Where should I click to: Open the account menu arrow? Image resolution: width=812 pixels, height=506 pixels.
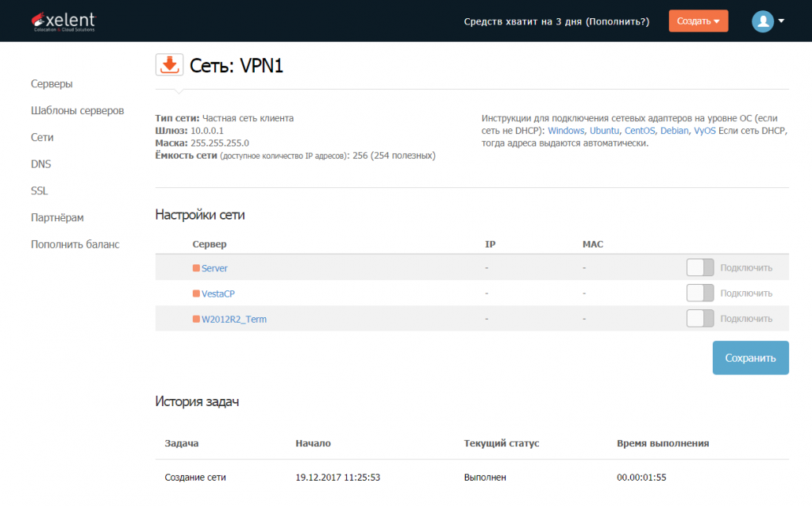(x=782, y=21)
